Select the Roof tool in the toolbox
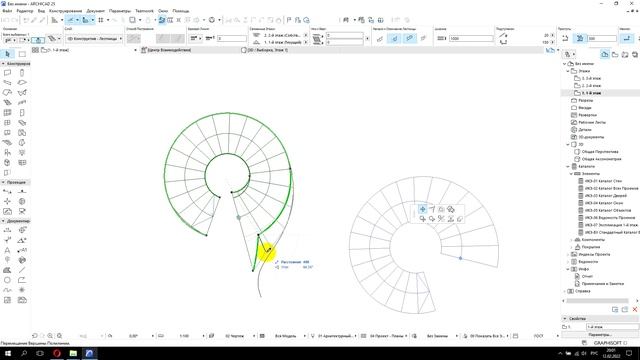Image resolution: width=640 pixels, height=360 pixels. 7,93
